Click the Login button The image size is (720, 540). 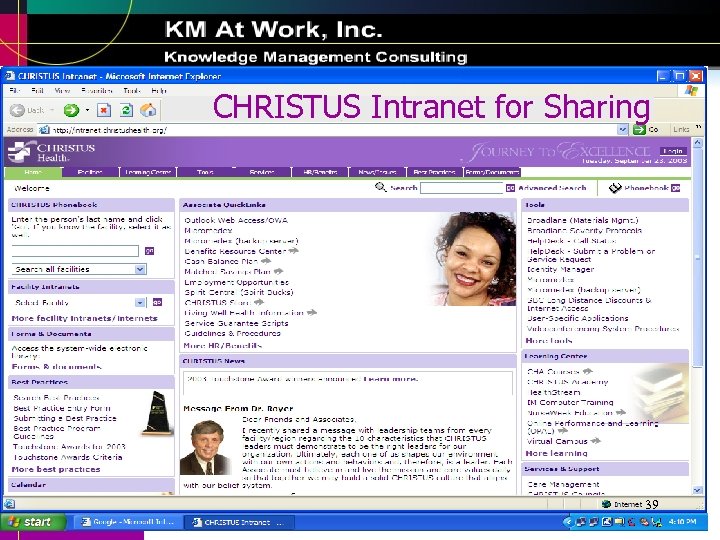[673, 151]
